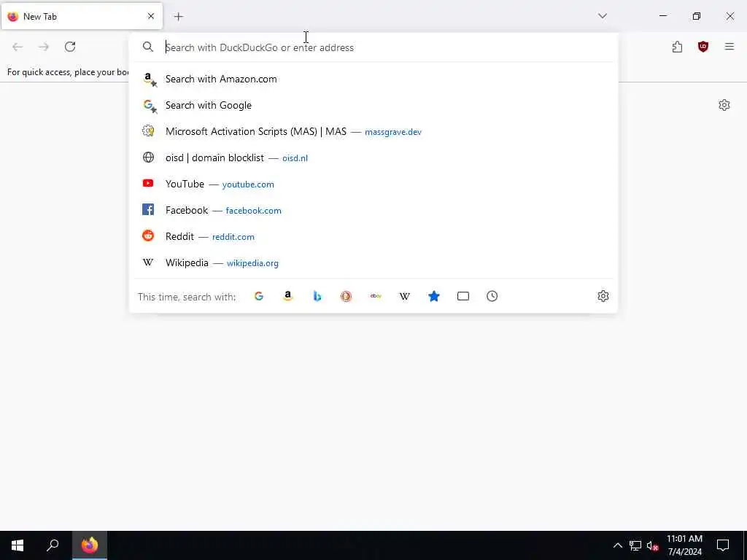Expand the list all tabs chevron
This screenshot has height=560, width=747.
pyautogui.click(x=603, y=16)
